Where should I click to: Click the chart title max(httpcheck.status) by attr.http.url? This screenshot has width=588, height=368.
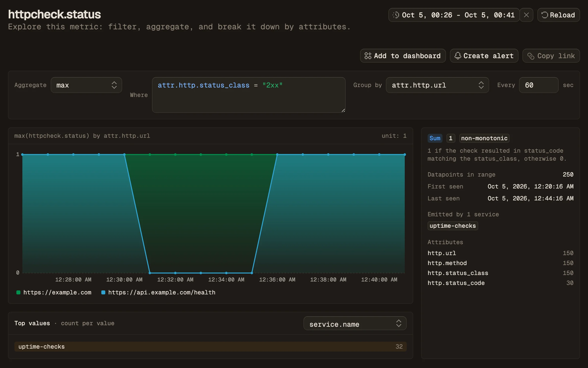[82, 136]
